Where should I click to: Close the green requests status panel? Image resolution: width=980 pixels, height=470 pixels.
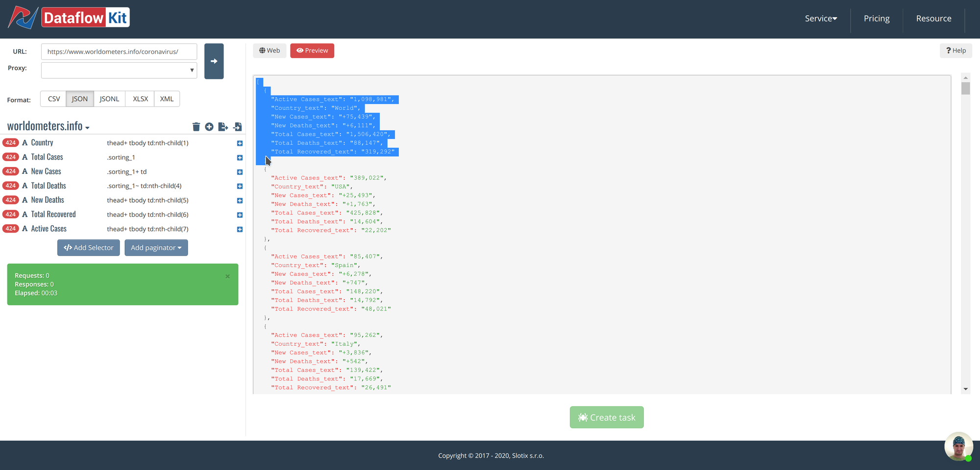(x=227, y=276)
